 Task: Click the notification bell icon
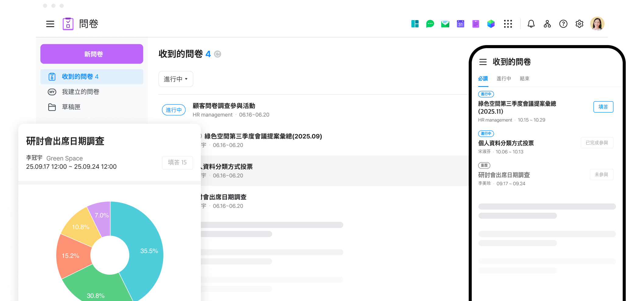pyautogui.click(x=531, y=24)
